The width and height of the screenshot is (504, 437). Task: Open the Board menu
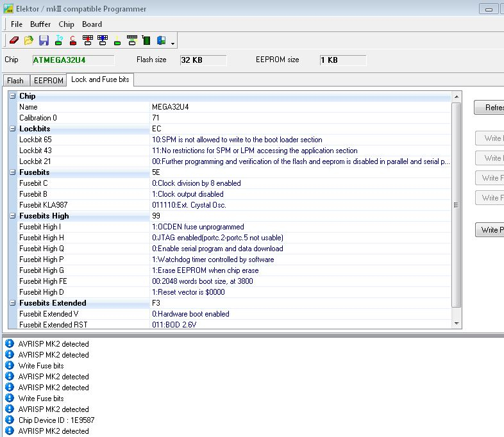point(92,24)
